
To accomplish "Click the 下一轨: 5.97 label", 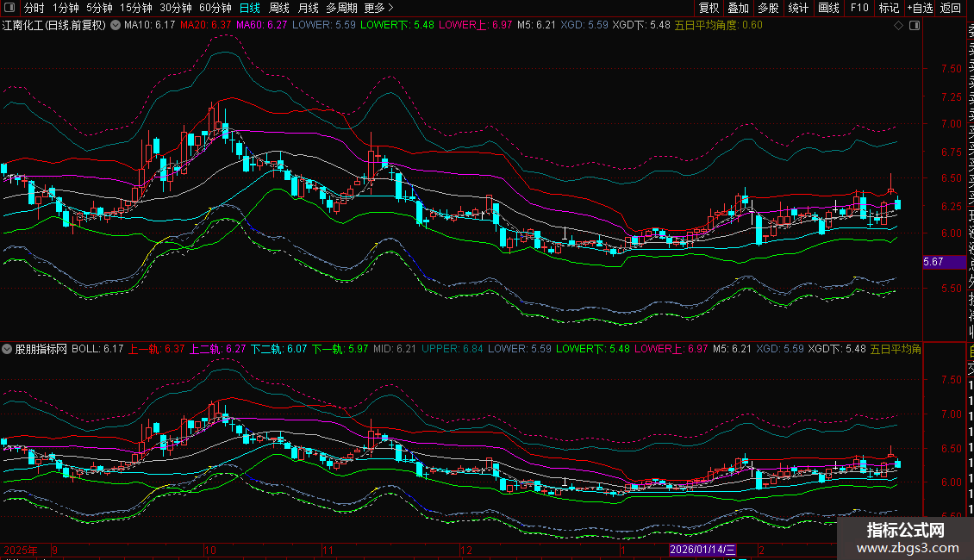I will click(x=340, y=349).
